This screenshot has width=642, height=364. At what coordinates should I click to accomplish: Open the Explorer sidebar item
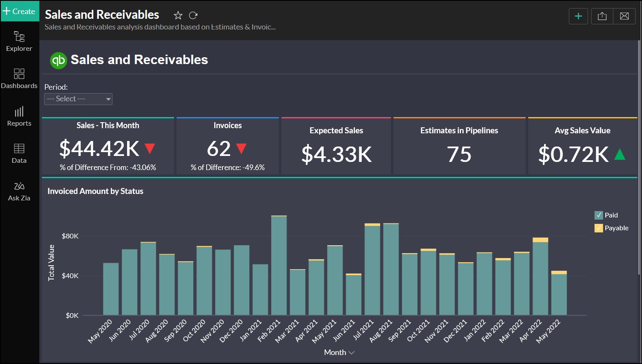(19, 41)
